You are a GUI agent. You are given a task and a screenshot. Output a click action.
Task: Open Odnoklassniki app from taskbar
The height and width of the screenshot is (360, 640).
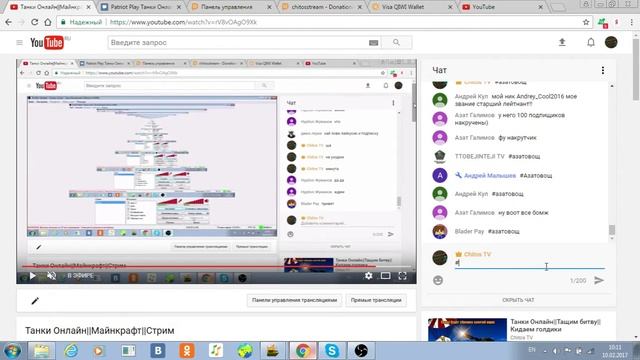(187, 351)
